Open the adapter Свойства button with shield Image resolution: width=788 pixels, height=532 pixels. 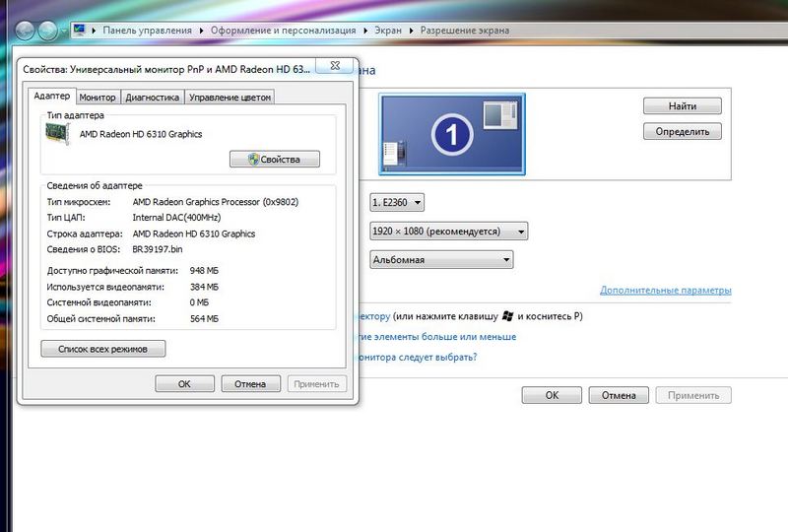tap(274, 159)
